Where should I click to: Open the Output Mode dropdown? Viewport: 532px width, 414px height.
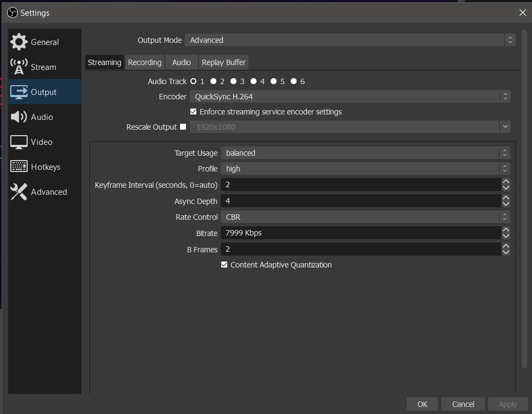[x=350, y=40]
